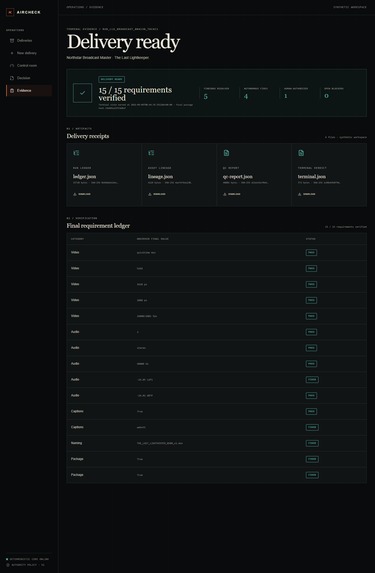The height and width of the screenshot is (573, 375).
Task: Click the Synthetic workspace label at top right
Action: (x=350, y=7)
